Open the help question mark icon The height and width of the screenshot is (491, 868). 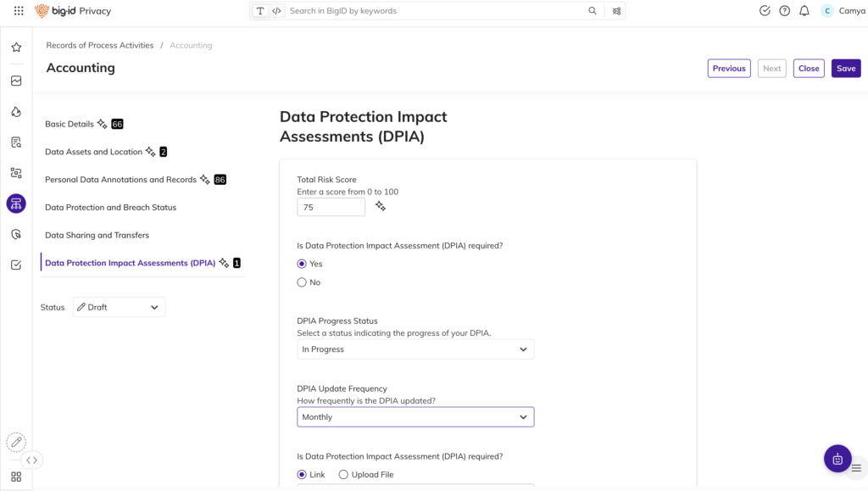(x=784, y=10)
